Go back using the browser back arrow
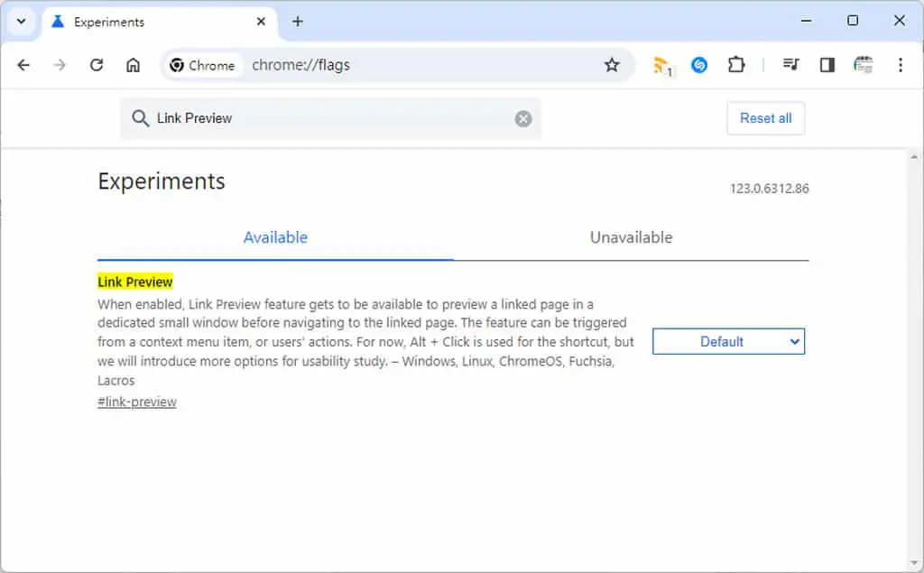Screen dimensions: 924x573 [x=23, y=65]
